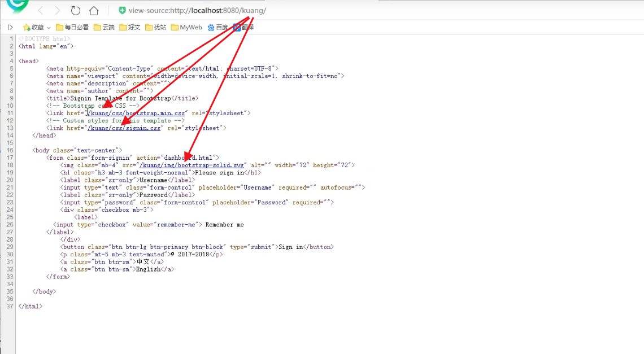Go to the home page icon

(x=94, y=10)
